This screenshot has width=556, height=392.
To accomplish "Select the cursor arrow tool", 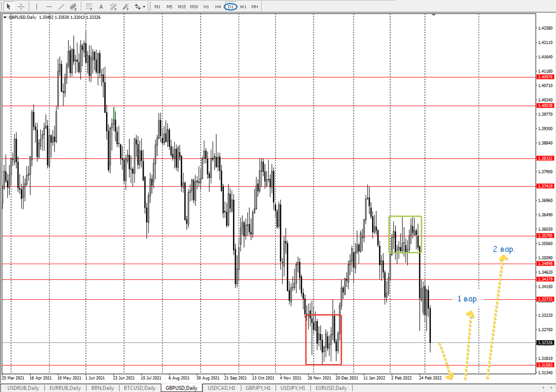I will [9, 6].
